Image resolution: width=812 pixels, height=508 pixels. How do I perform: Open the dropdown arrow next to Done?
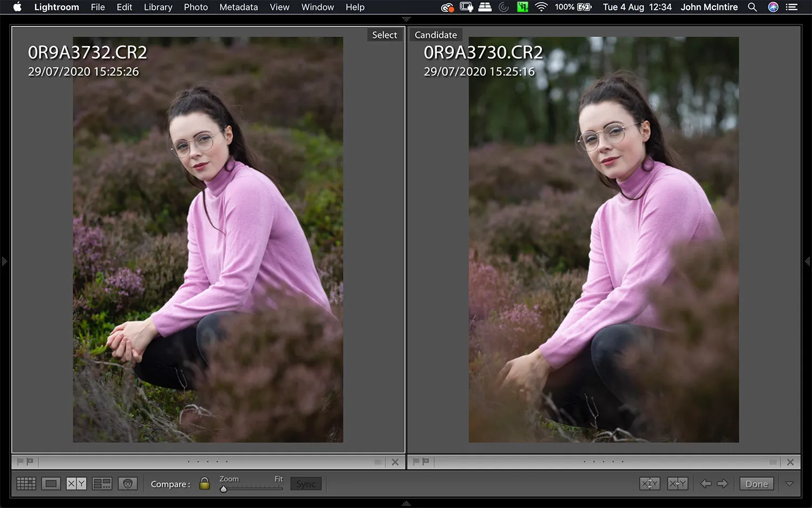789,483
